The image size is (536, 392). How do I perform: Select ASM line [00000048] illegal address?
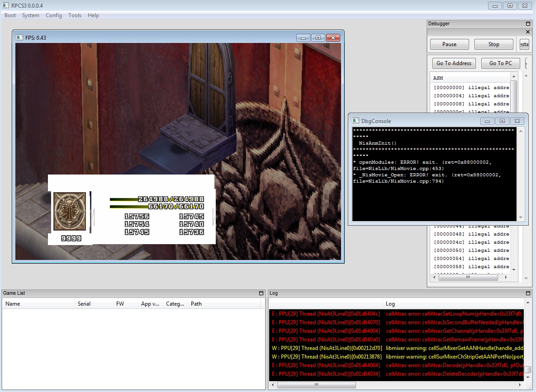471,234
